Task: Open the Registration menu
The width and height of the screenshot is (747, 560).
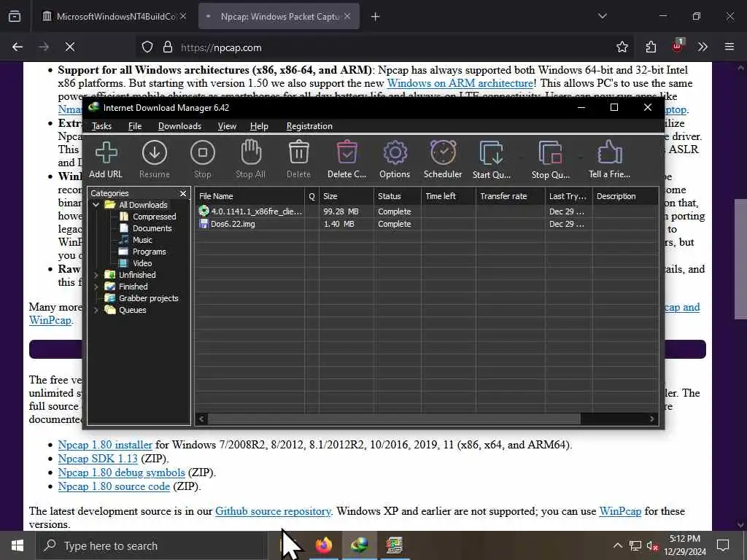Action: tap(309, 126)
